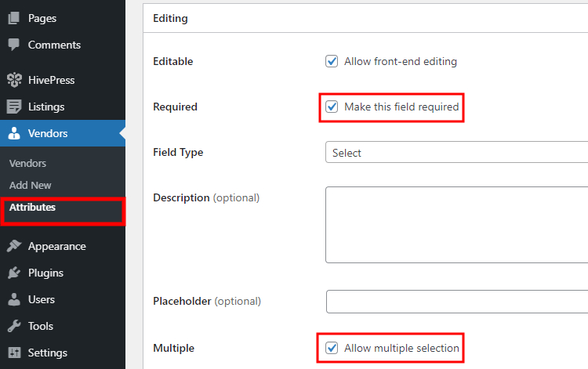This screenshot has width=588, height=369.
Task: Click the Settings sliders icon
Action: pyautogui.click(x=14, y=353)
